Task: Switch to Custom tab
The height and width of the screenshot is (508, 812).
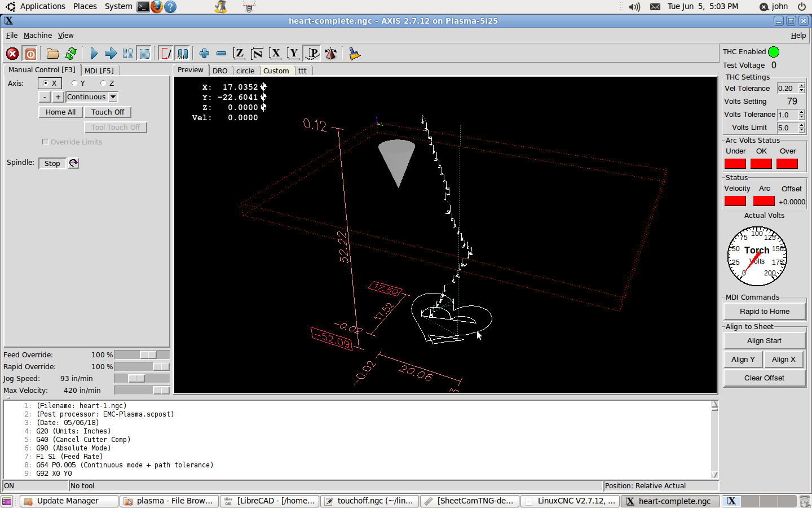Action: [276, 71]
